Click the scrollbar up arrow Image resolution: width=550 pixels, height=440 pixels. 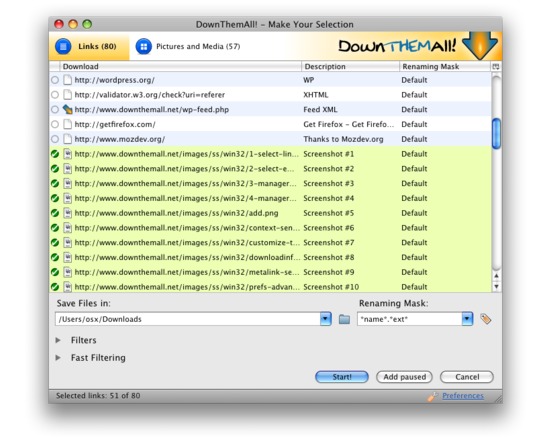pos(496,276)
